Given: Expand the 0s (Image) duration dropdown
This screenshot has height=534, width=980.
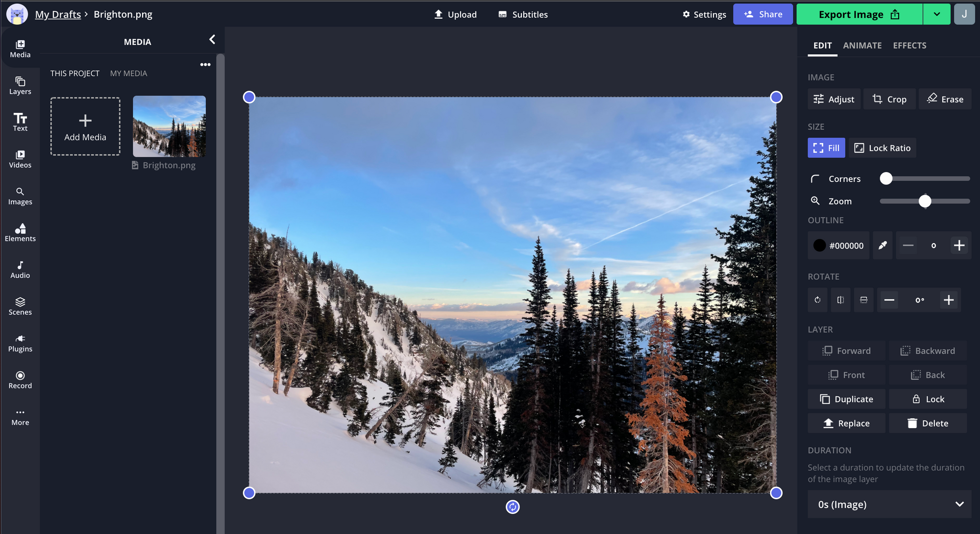Looking at the screenshot, I should [x=889, y=504].
